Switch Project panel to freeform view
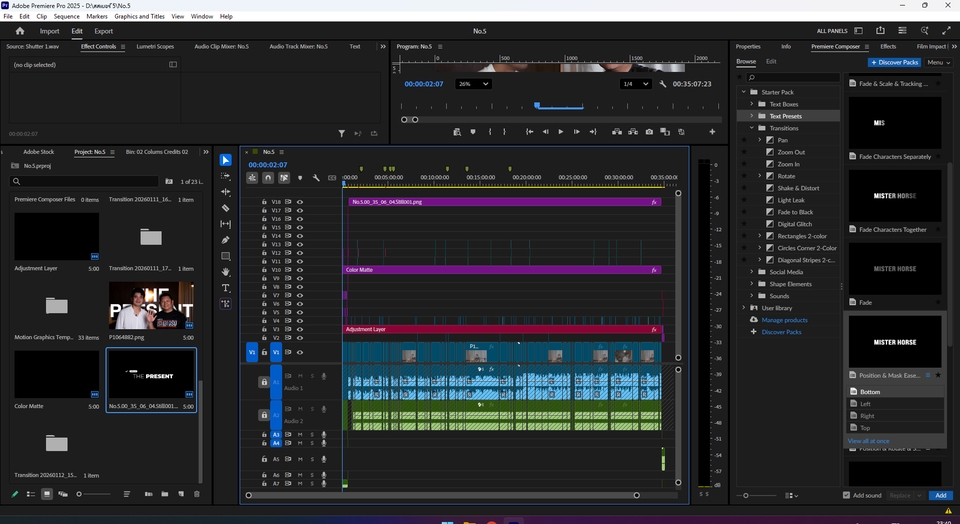Screen dimensions: 960x524 pyautogui.click(x=63, y=494)
